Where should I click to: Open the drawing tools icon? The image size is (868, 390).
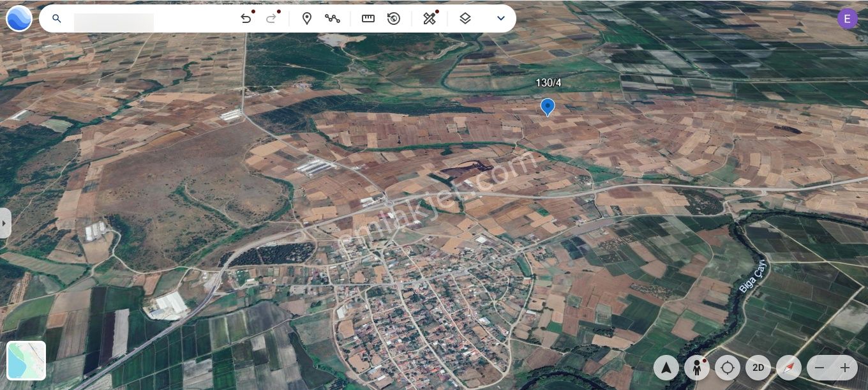click(429, 19)
